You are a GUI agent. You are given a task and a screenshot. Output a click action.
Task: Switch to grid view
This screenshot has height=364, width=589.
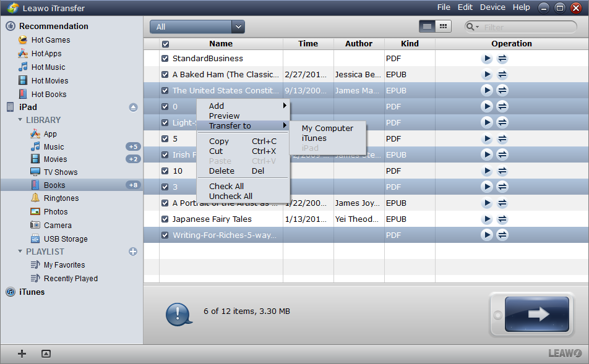tap(443, 27)
